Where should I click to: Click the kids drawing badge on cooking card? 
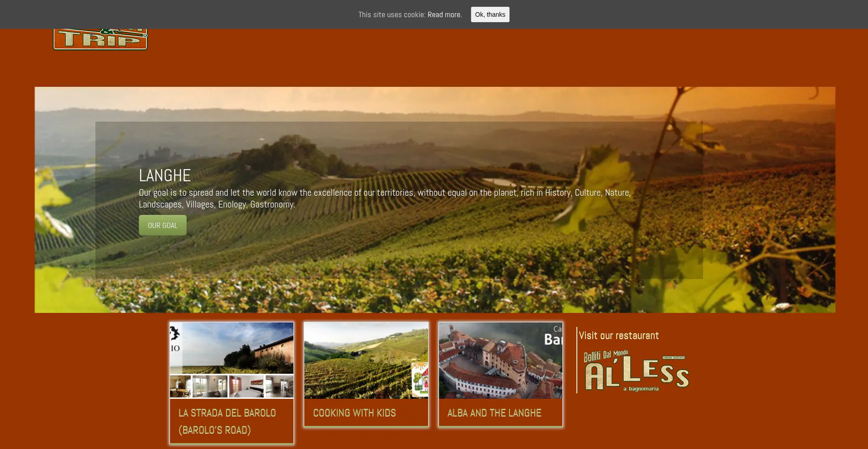click(420, 379)
